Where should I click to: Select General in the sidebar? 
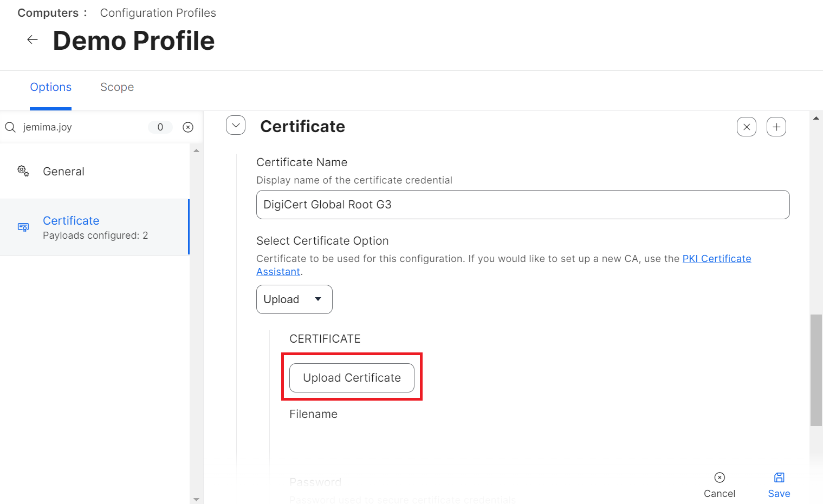pos(95,172)
